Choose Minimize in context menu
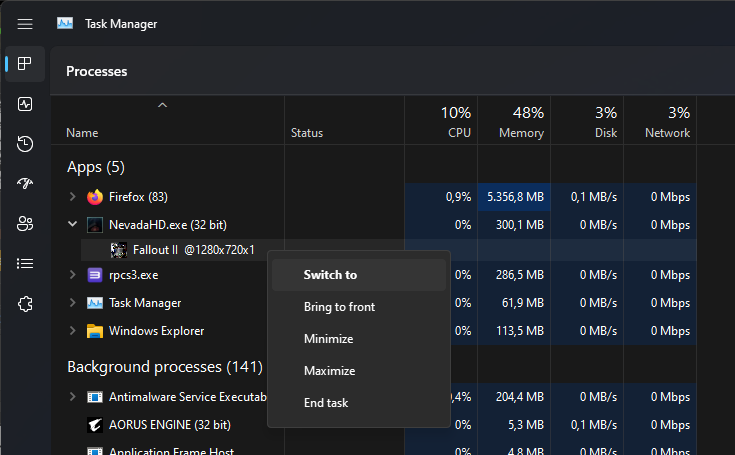735x455 pixels. (x=359, y=339)
